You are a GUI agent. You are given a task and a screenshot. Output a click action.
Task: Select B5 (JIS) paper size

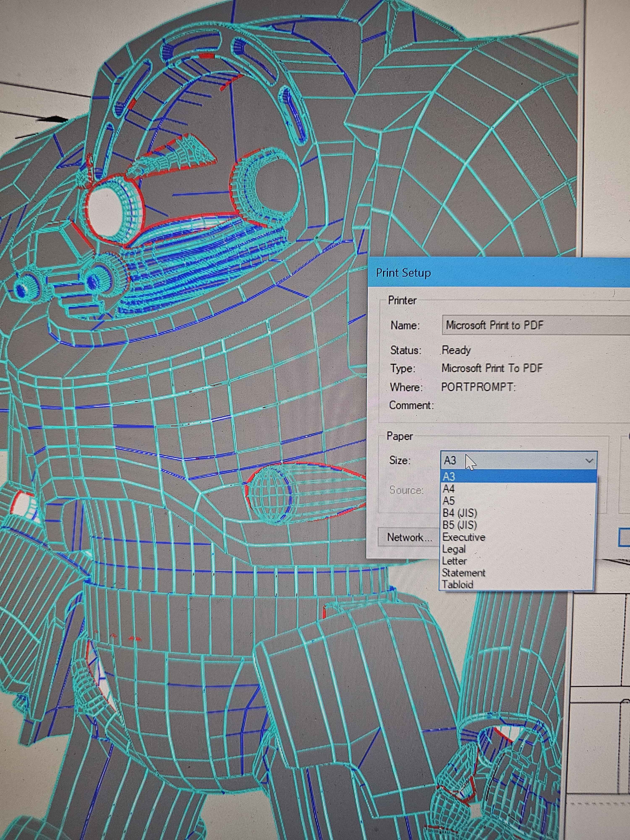pos(459,525)
